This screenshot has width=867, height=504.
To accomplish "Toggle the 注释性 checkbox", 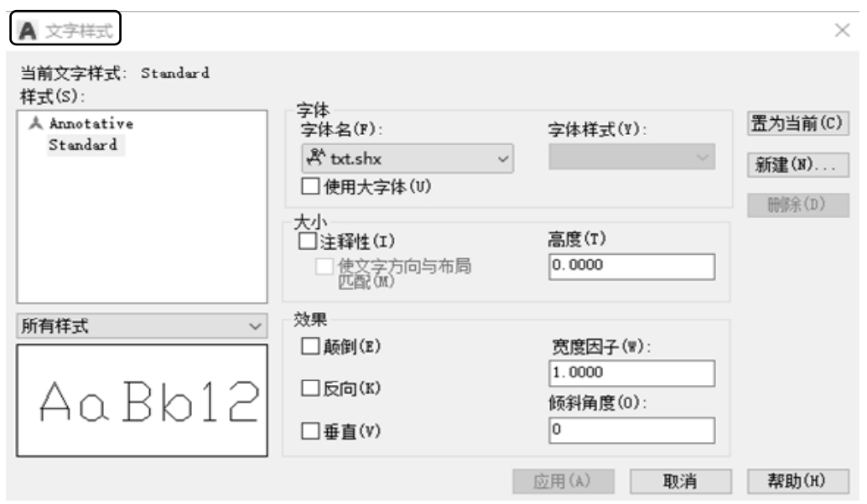I will coord(307,242).
